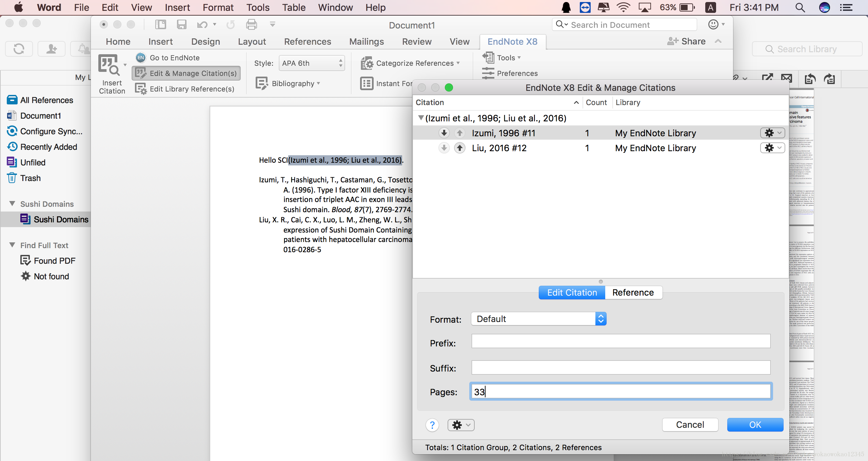The width and height of the screenshot is (868, 461).
Task: Click the Instant Formatting icon
Action: coord(367,83)
